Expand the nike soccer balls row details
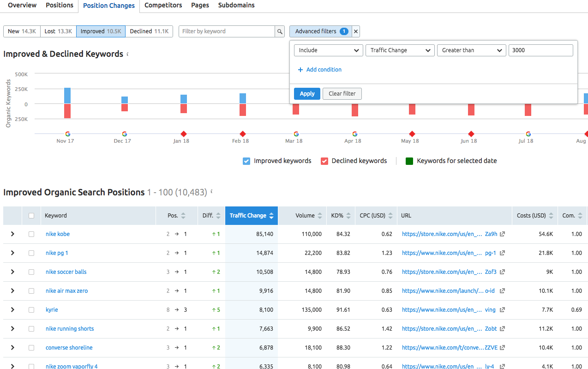Image resolution: width=588 pixels, height=369 pixels. tap(12, 272)
